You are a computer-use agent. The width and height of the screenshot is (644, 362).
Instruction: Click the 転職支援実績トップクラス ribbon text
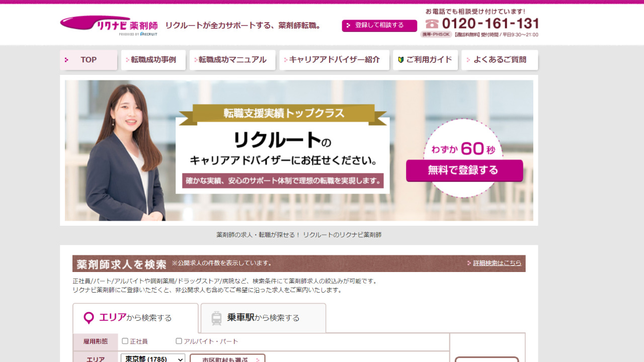click(x=284, y=113)
